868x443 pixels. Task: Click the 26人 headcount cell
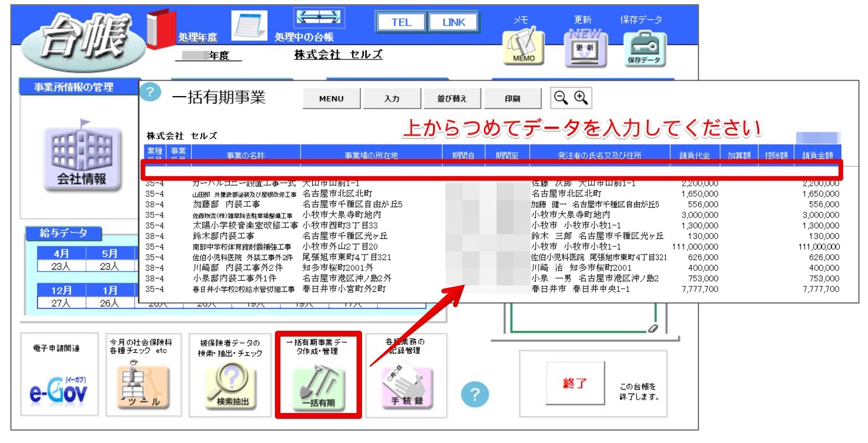pyautogui.click(x=110, y=303)
